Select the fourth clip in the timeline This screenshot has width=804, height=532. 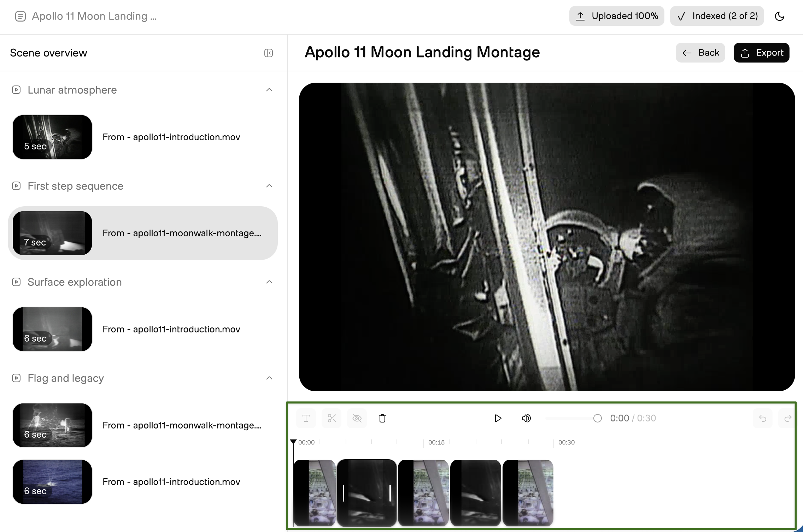point(476,493)
